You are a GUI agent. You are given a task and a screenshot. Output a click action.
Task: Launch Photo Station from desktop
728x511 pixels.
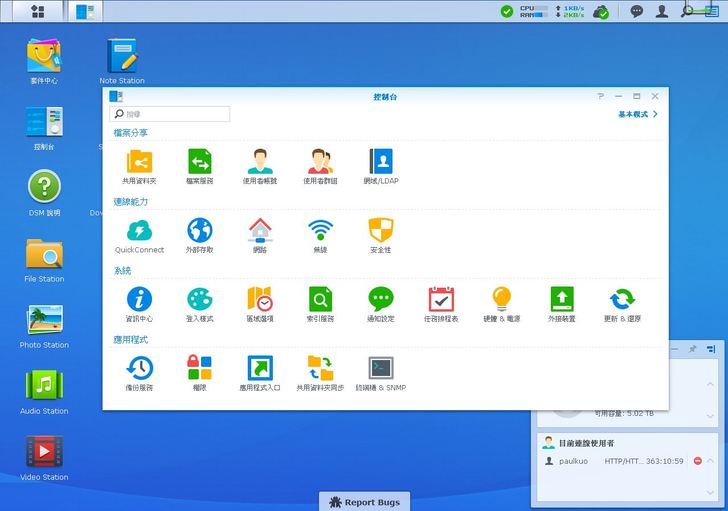(44, 322)
